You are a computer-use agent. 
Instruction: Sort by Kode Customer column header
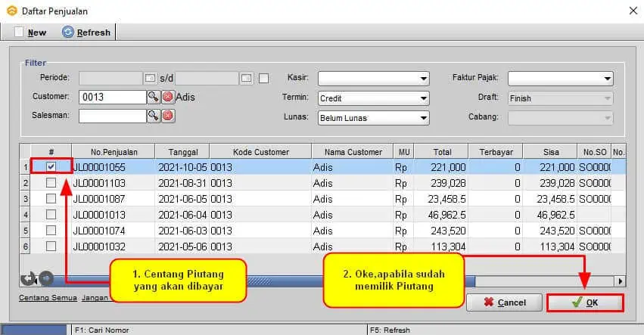(x=261, y=152)
